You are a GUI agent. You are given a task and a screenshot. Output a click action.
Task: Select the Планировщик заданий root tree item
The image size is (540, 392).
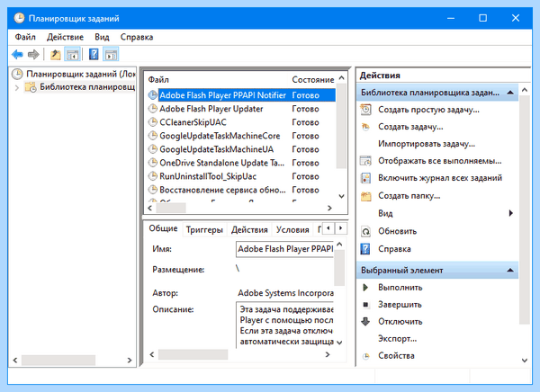(81, 74)
